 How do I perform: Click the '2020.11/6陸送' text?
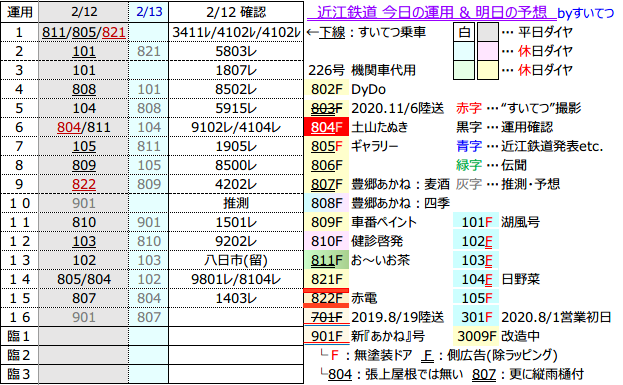click(397, 108)
